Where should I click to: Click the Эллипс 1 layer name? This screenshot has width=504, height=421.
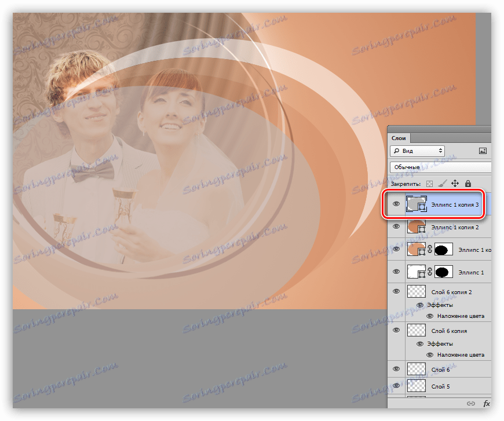coord(471,273)
